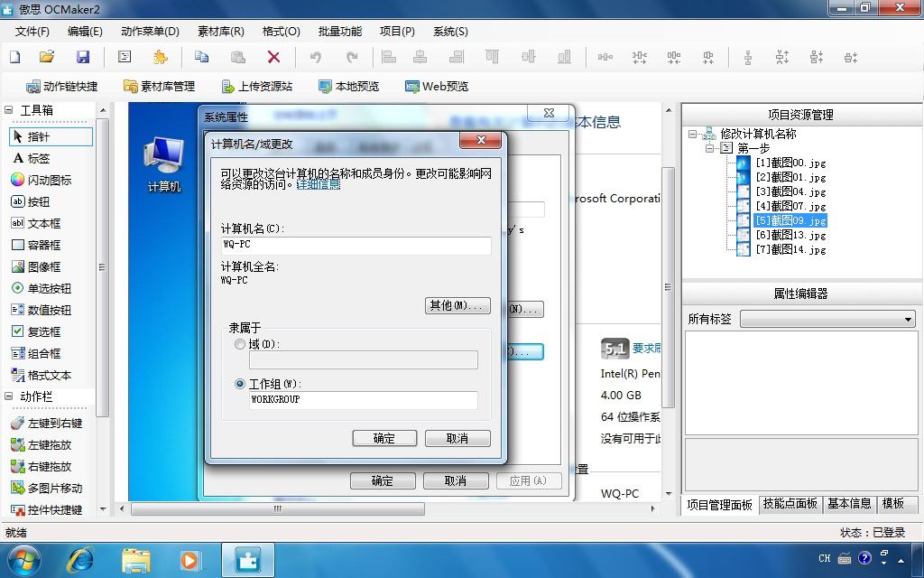Viewport: 924px width, 578px height.
Task: Open the 详细信息 link
Action: point(319,184)
